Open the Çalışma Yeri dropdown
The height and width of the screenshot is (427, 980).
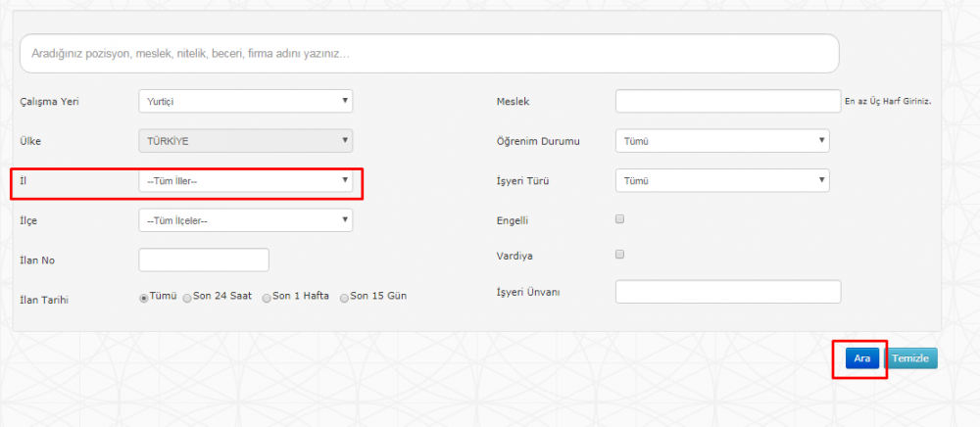coord(246,101)
